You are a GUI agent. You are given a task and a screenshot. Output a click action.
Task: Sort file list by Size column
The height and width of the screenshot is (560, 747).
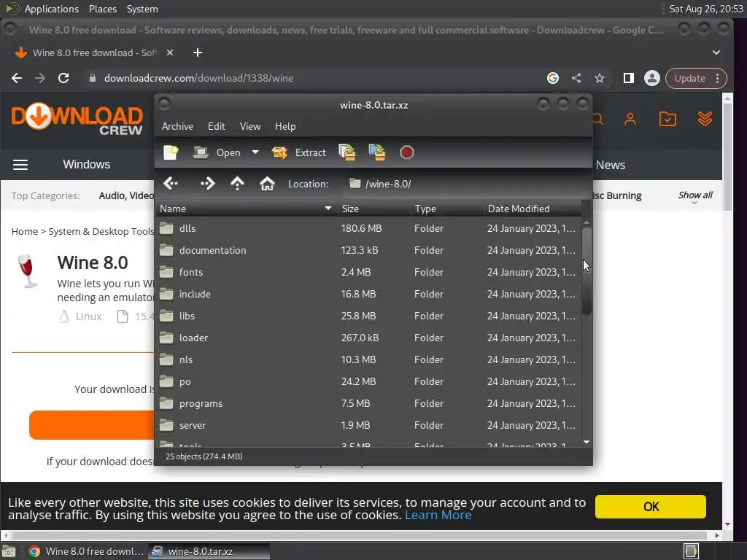click(374, 209)
